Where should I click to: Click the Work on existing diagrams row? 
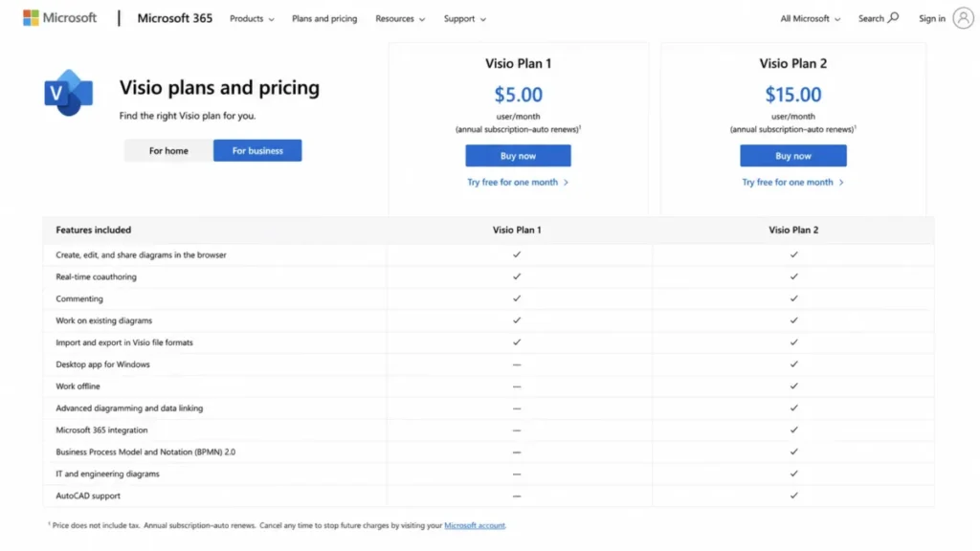488,320
